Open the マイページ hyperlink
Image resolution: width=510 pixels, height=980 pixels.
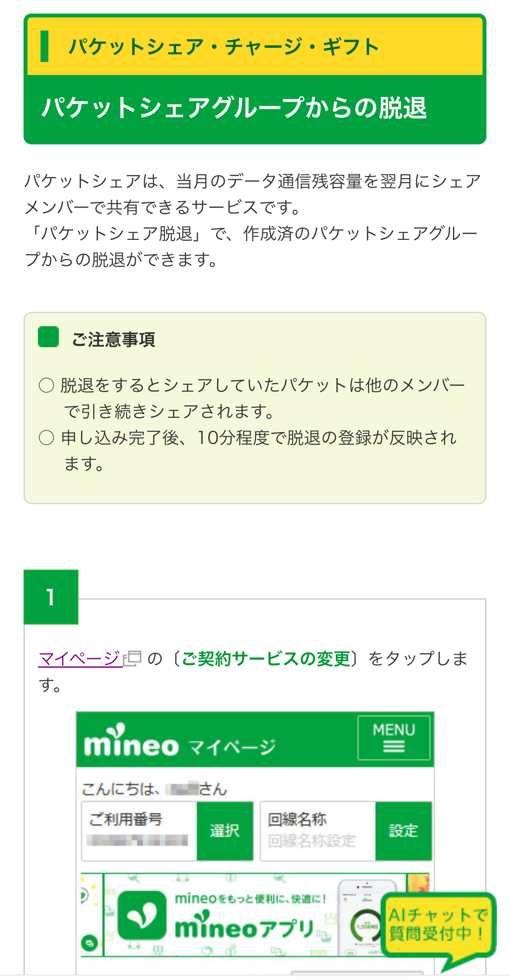pos(79,658)
